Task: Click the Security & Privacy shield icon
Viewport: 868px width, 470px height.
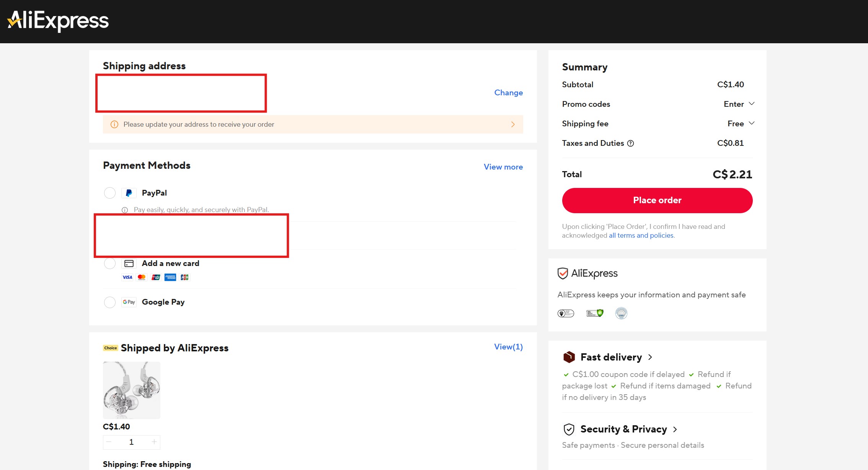Action: (x=569, y=429)
